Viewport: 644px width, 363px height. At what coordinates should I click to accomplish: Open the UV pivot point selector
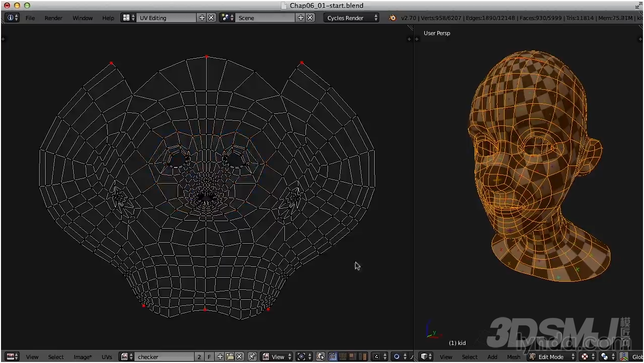coord(304,356)
